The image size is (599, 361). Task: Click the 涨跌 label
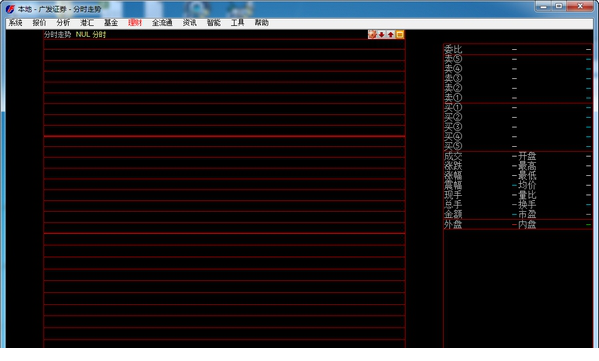point(453,166)
